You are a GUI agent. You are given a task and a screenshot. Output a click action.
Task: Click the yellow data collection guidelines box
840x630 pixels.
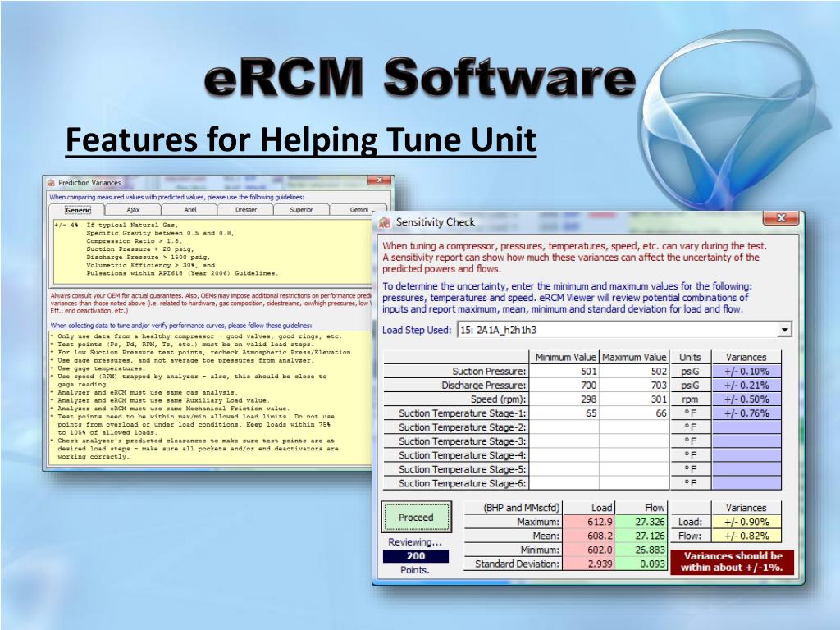[x=210, y=397]
